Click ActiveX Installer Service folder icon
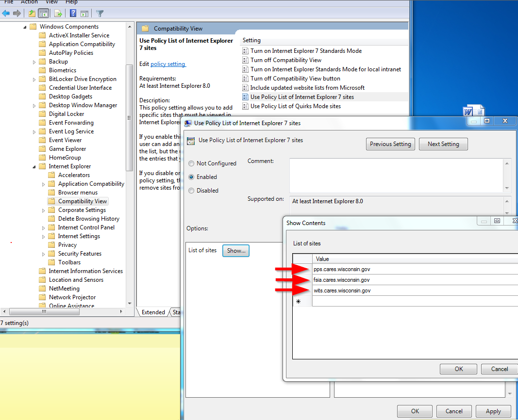 [42, 35]
